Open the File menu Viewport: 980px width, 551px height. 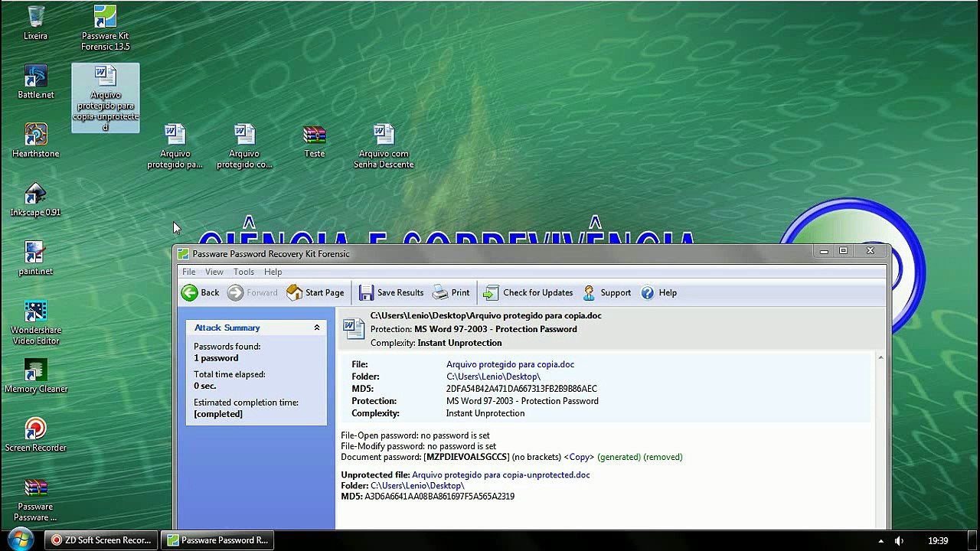pyautogui.click(x=188, y=272)
